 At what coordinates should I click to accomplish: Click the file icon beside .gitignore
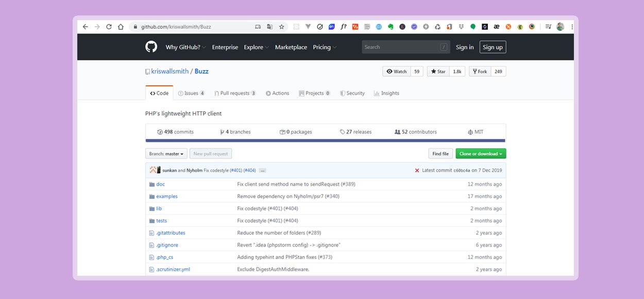tap(151, 245)
